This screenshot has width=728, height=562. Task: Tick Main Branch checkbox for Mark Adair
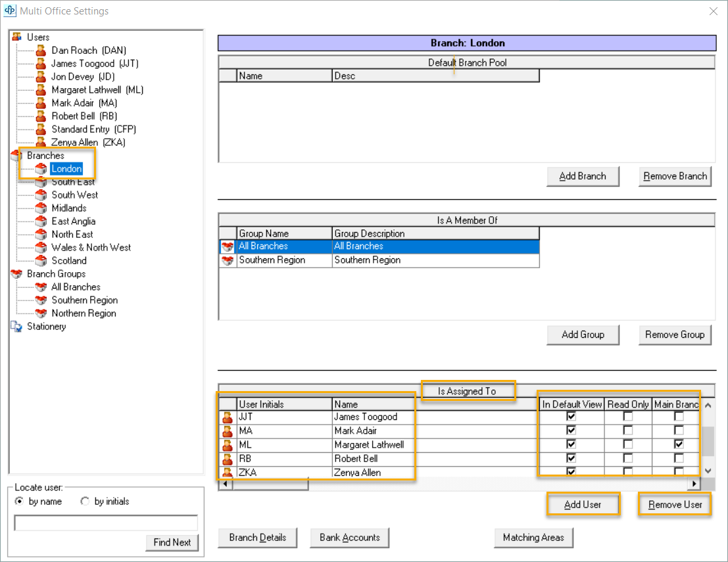click(x=679, y=430)
